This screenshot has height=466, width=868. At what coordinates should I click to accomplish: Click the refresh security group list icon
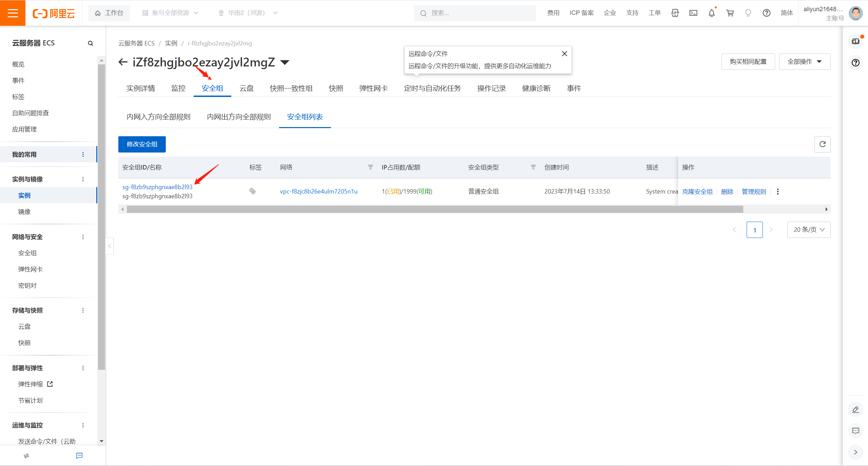(822, 144)
